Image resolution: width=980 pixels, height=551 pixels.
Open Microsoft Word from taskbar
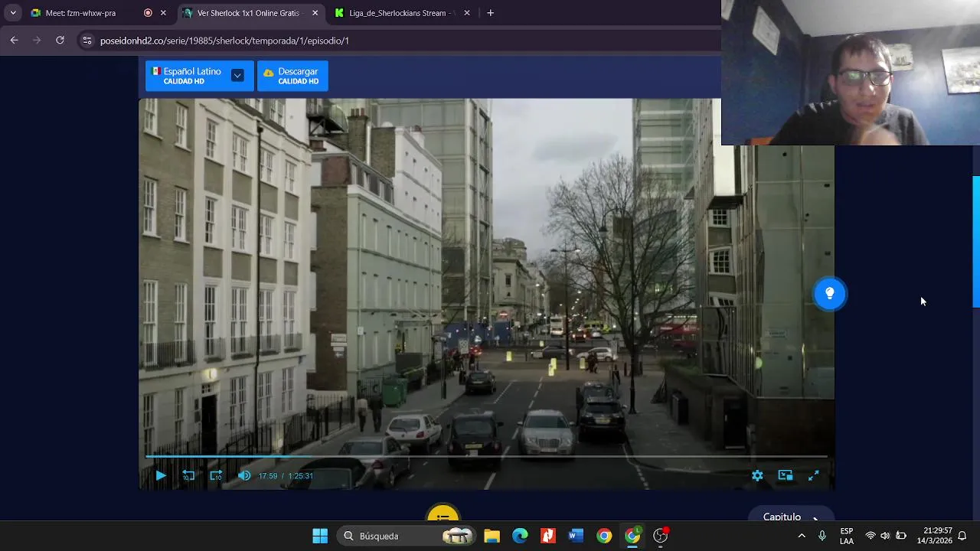[x=576, y=536]
